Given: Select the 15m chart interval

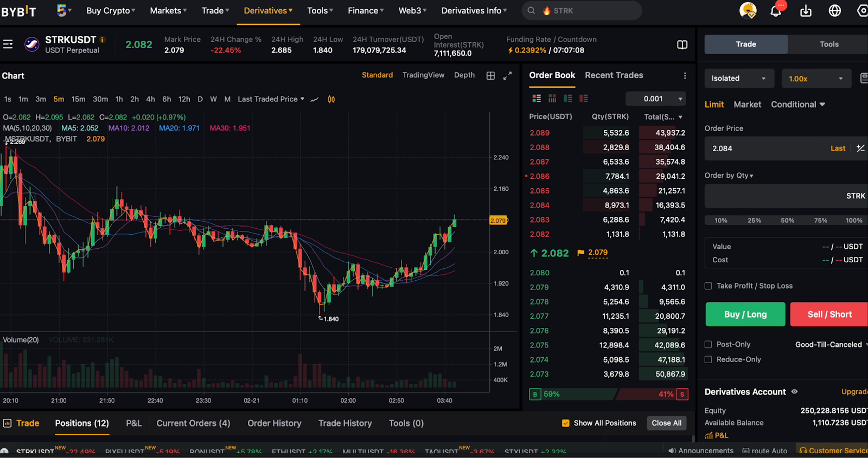Looking at the screenshot, I should pyautogui.click(x=78, y=99).
